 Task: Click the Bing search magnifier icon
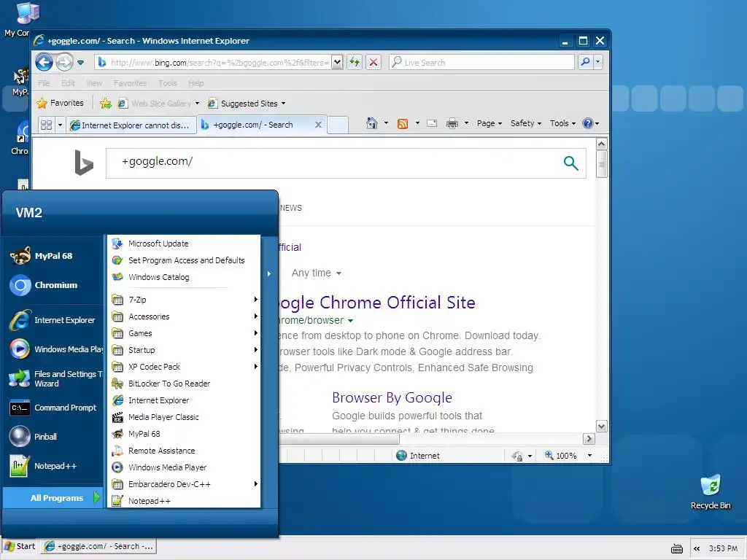click(x=570, y=163)
